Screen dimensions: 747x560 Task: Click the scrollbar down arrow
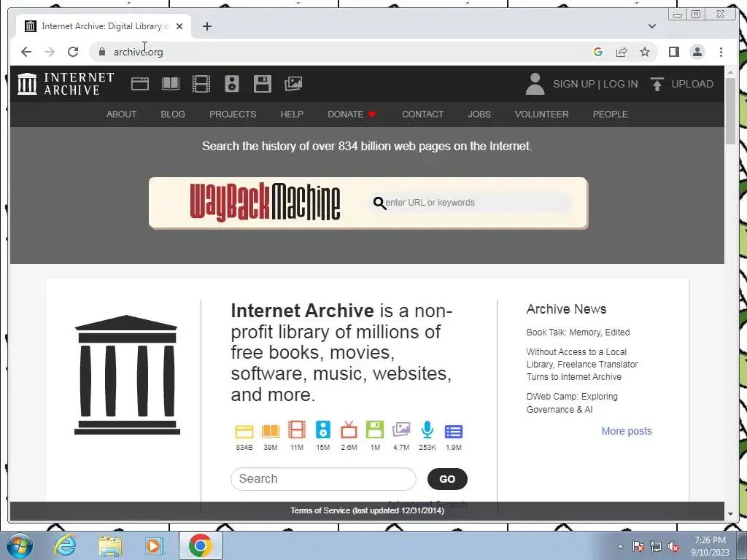click(x=730, y=514)
